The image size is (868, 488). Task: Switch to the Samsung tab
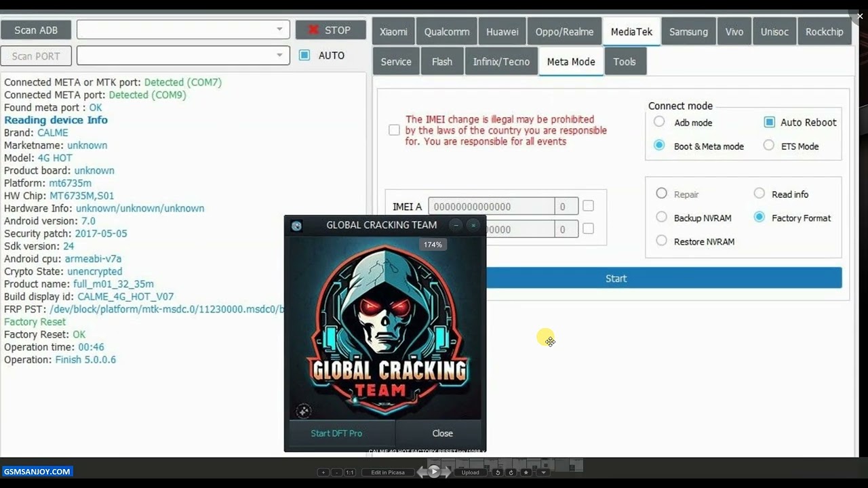688,32
